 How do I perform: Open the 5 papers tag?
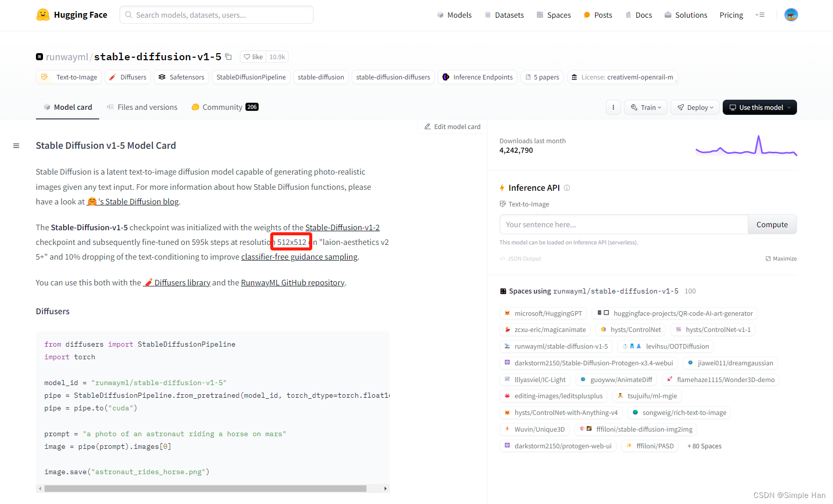point(542,77)
